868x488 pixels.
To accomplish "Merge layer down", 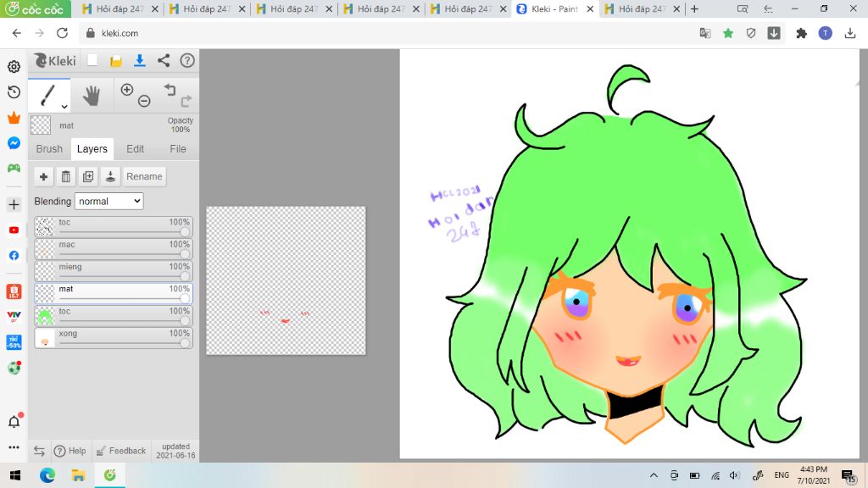I will pyautogui.click(x=111, y=176).
